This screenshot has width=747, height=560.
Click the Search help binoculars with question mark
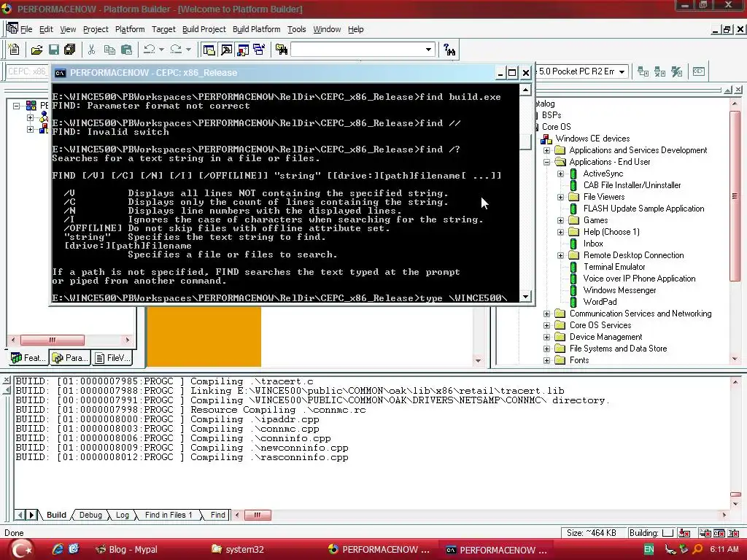tap(449, 50)
